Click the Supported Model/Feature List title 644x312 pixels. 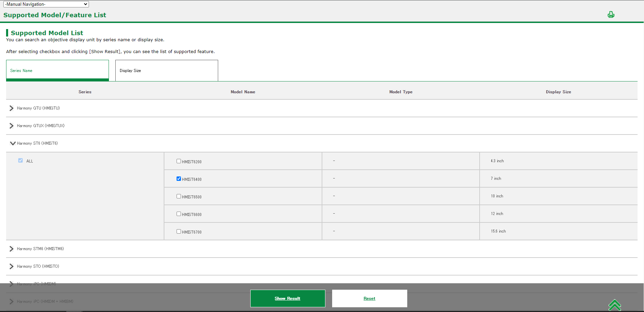click(x=55, y=15)
